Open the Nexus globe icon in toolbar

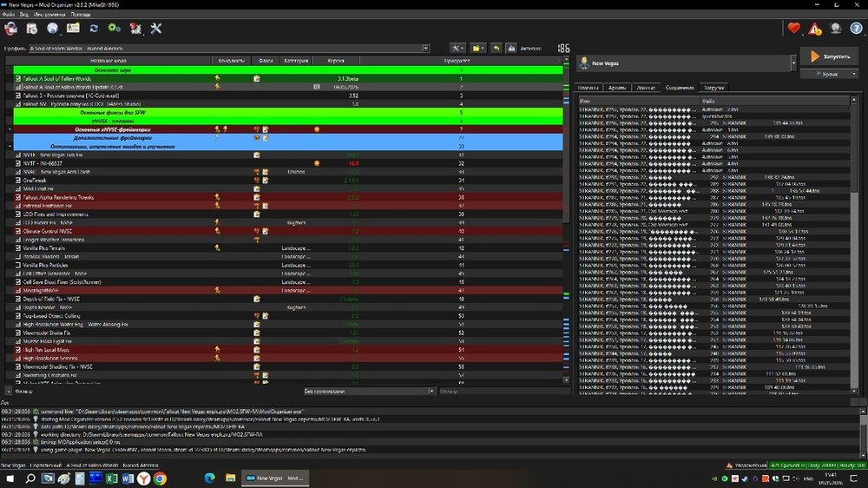pyautogui.click(x=53, y=29)
